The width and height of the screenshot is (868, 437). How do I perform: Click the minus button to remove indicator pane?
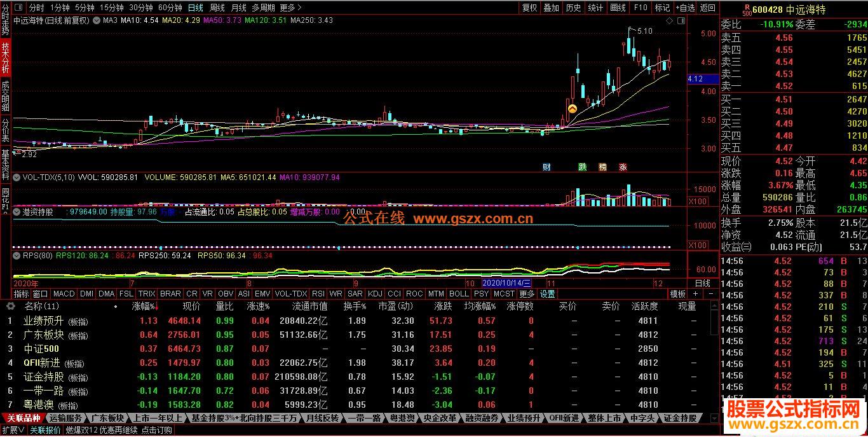[710, 294]
